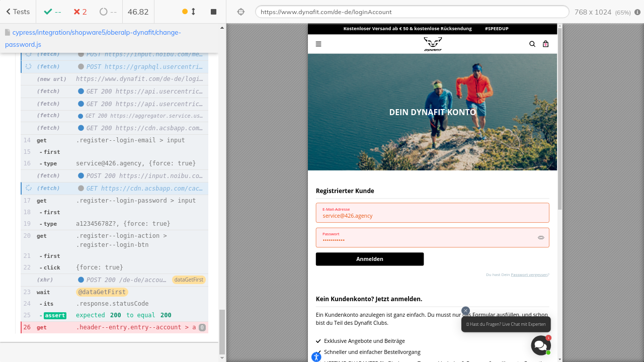Close the live chat tooltip popup
644x362 pixels.
click(x=465, y=311)
